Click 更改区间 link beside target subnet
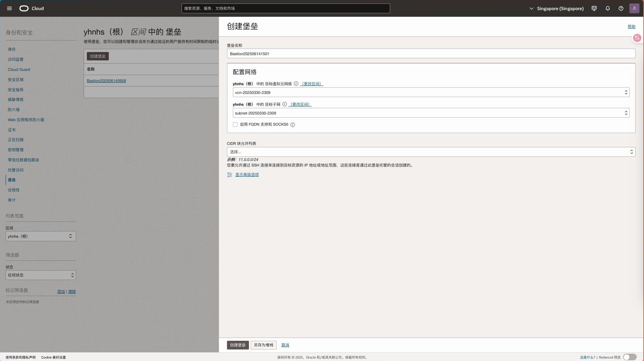644x361 pixels. coord(300,105)
